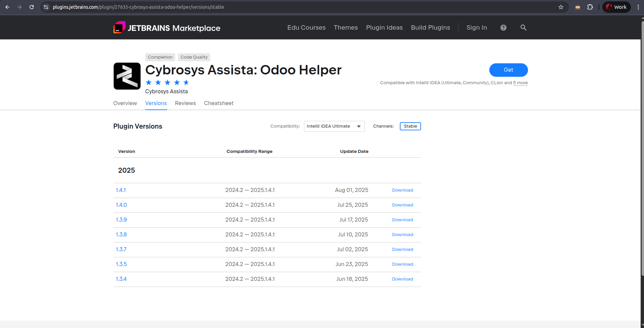The image size is (644, 328).
Task: Click the Update Date column header
Action: pos(354,152)
